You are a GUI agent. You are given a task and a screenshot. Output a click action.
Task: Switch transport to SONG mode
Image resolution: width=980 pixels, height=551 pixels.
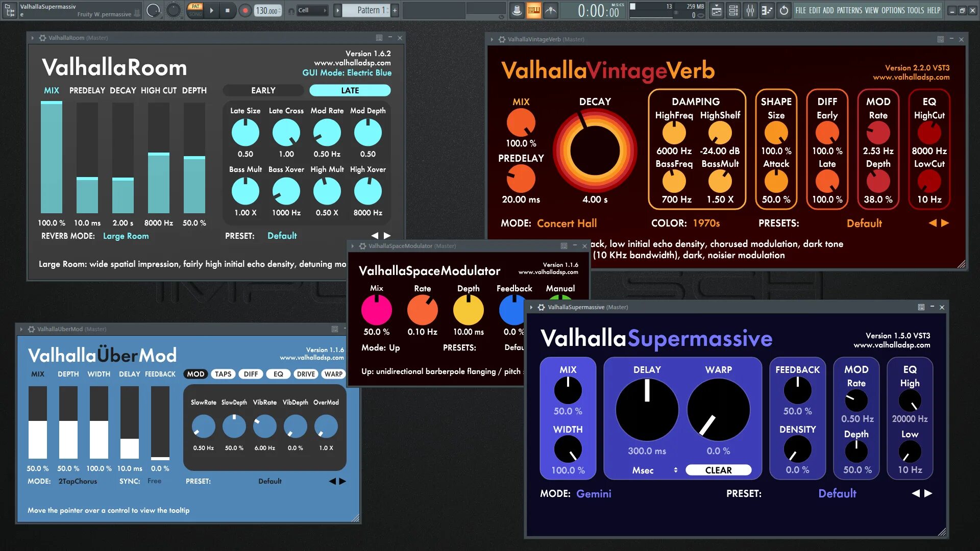coord(195,14)
